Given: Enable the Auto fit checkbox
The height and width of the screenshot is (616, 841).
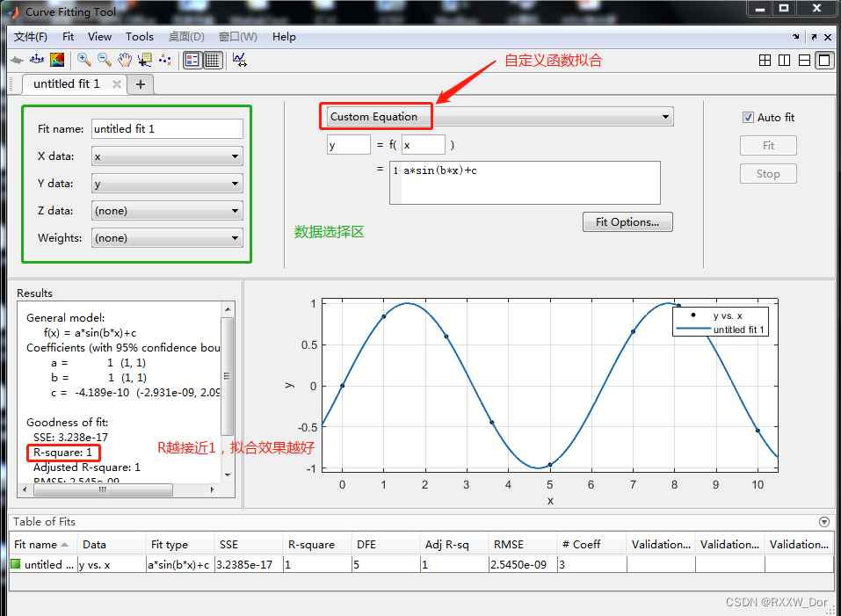Looking at the screenshot, I should click(748, 117).
